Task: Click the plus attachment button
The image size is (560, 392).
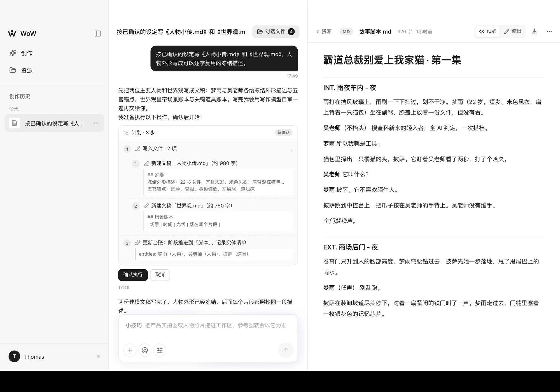Action: tap(130, 350)
